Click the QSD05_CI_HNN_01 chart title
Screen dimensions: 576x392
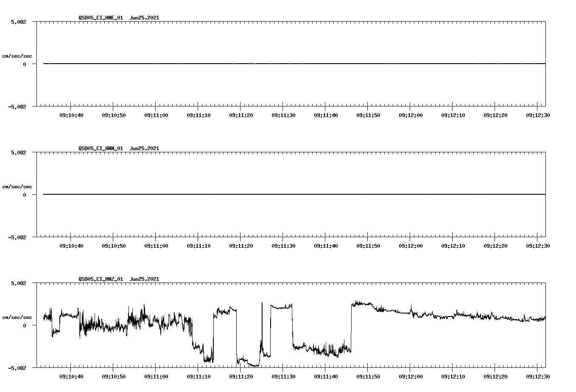tap(119, 148)
